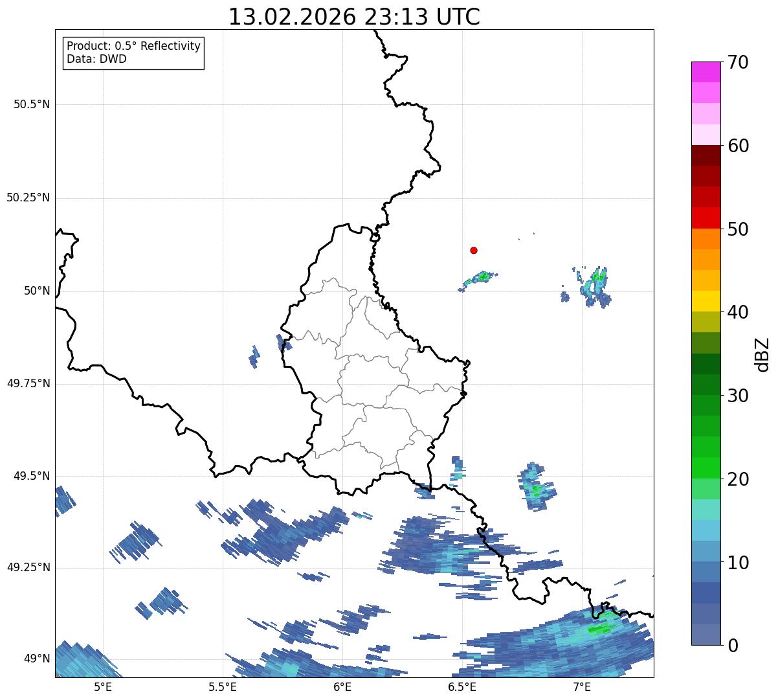Click the "Data: DWD" label
Image resolution: width=778 pixels, height=700 pixels.
pyautogui.click(x=96, y=59)
